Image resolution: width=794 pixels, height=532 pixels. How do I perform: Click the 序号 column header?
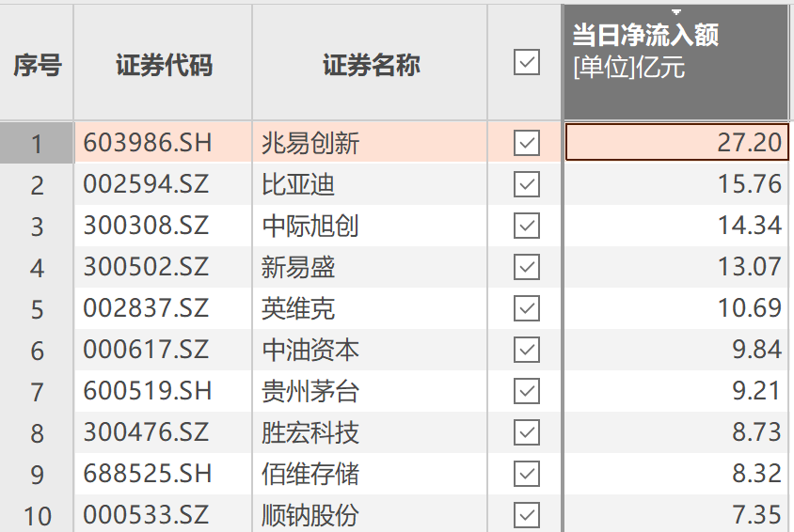click(37, 65)
